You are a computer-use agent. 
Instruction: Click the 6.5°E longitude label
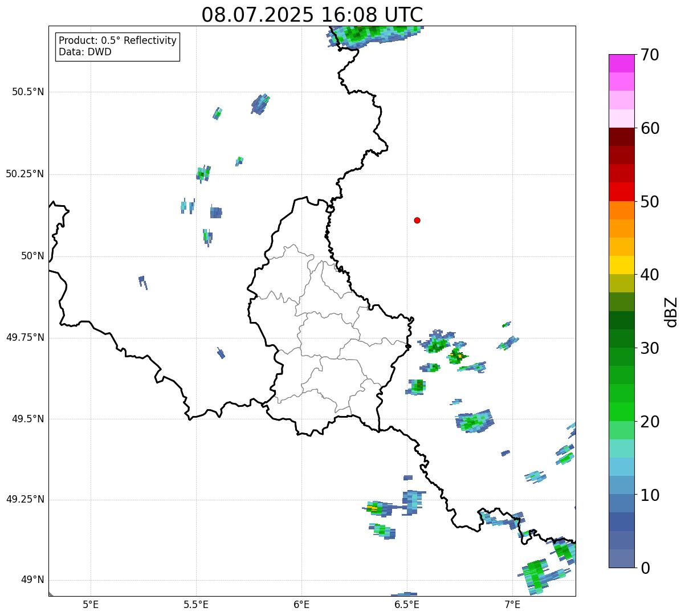pyautogui.click(x=407, y=604)
